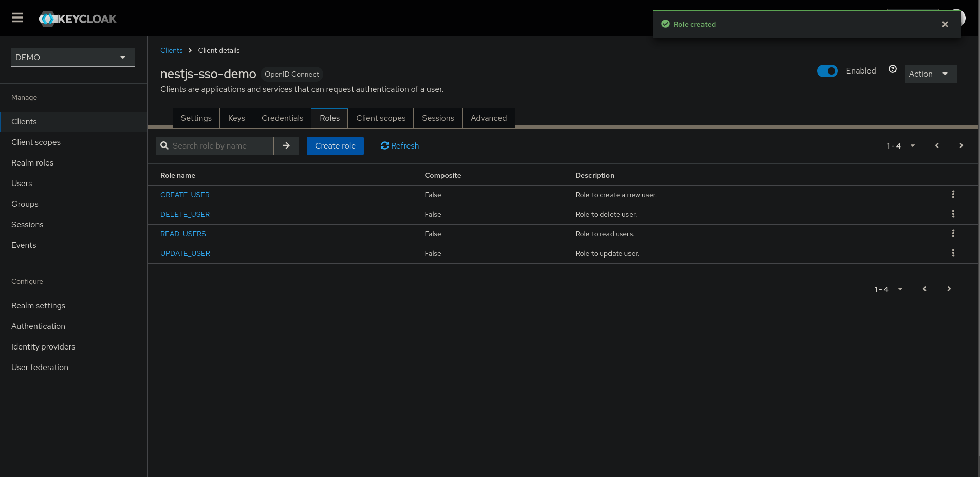The height and width of the screenshot is (477, 980).
Task: Open kebab menu for CREATE_USER role
Action: (953, 195)
